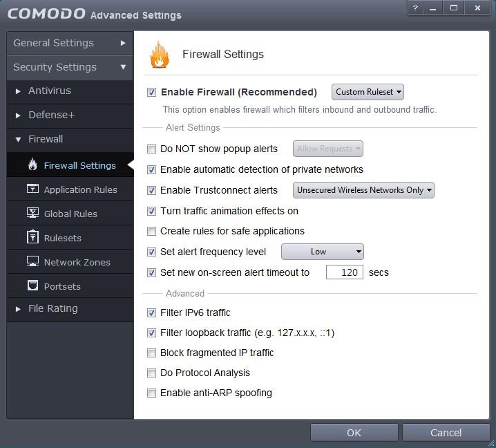This screenshot has height=448, width=496.
Task: Click the Cancel button
Action: (x=446, y=433)
